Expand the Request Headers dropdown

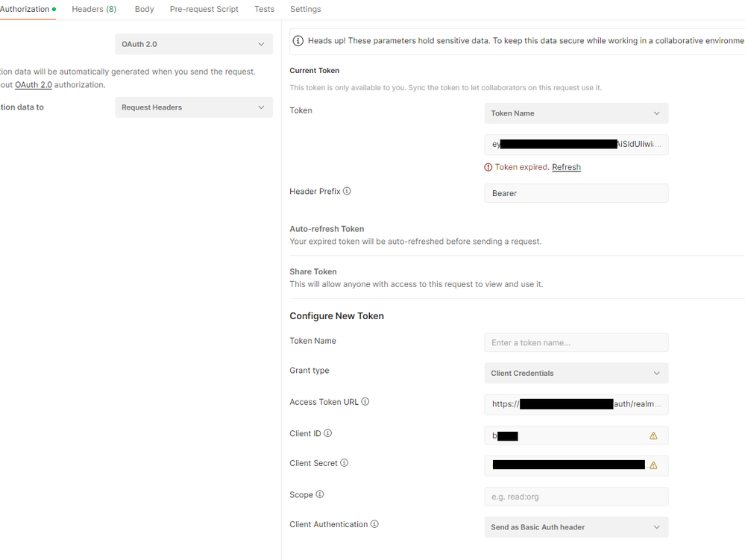click(193, 107)
